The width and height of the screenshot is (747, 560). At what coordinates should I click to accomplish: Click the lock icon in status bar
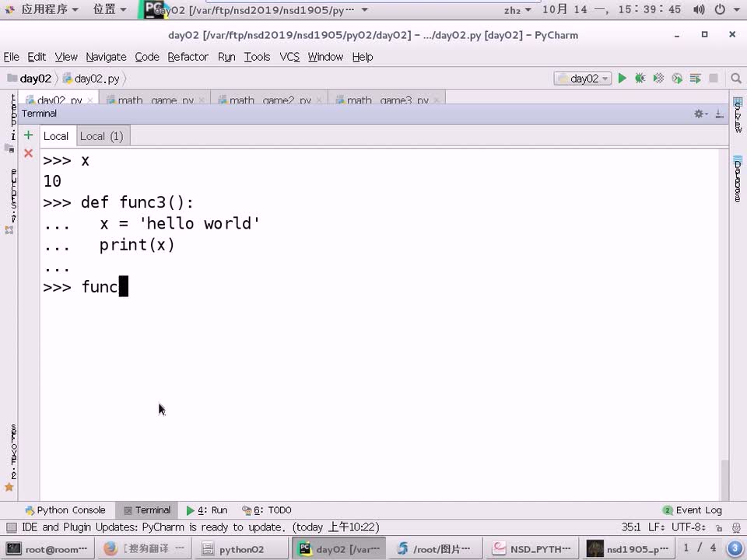[x=719, y=527]
